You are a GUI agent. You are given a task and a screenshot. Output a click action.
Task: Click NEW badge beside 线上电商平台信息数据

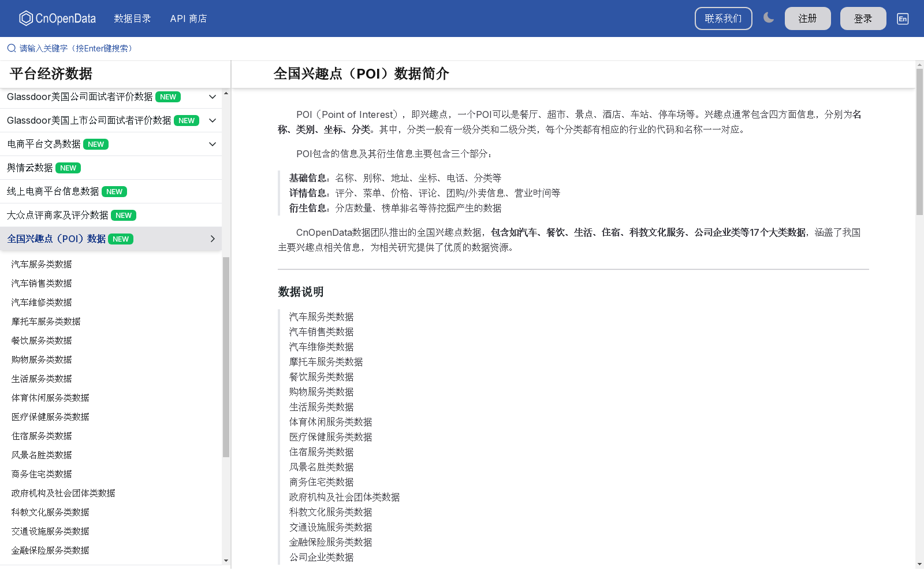click(x=114, y=192)
